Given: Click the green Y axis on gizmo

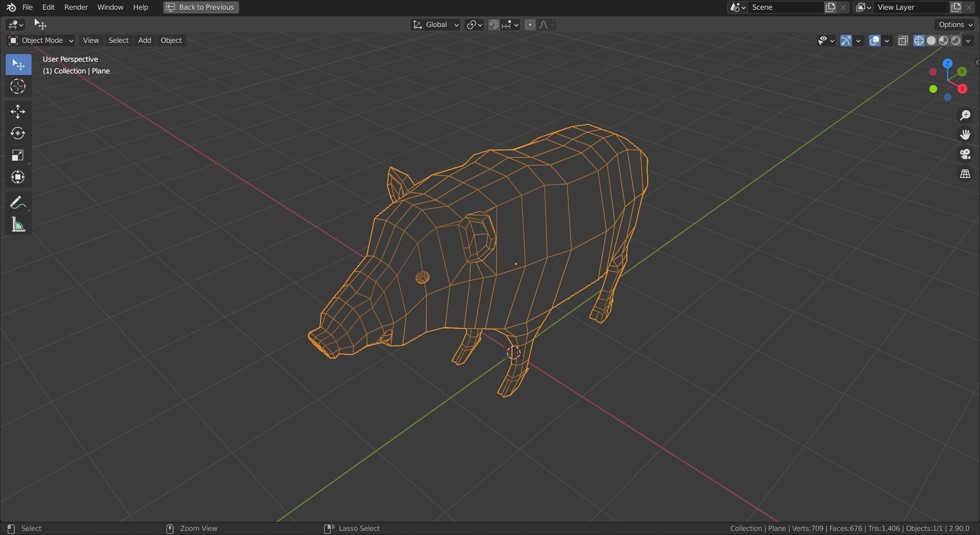Looking at the screenshot, I should (962, 71).
